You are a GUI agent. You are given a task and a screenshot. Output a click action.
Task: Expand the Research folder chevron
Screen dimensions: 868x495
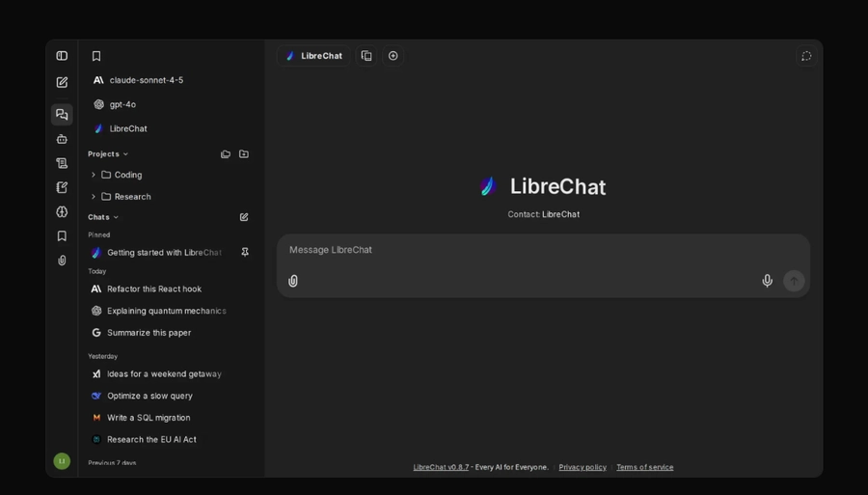pos(93,197)
